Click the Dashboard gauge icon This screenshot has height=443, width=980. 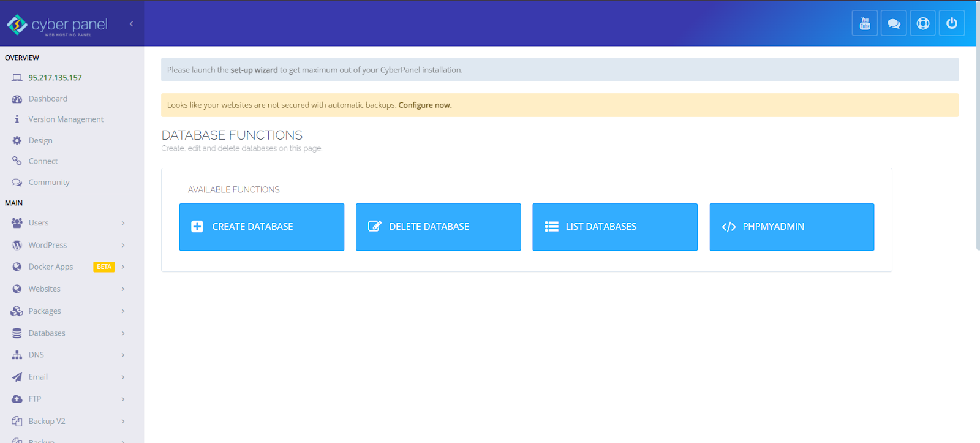click(17, 99)
